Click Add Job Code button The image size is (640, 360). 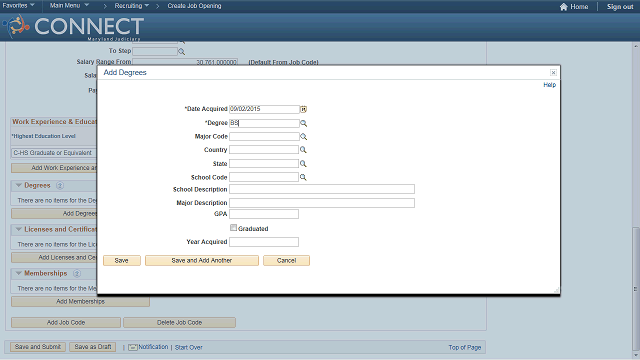(x=66, y=322)
